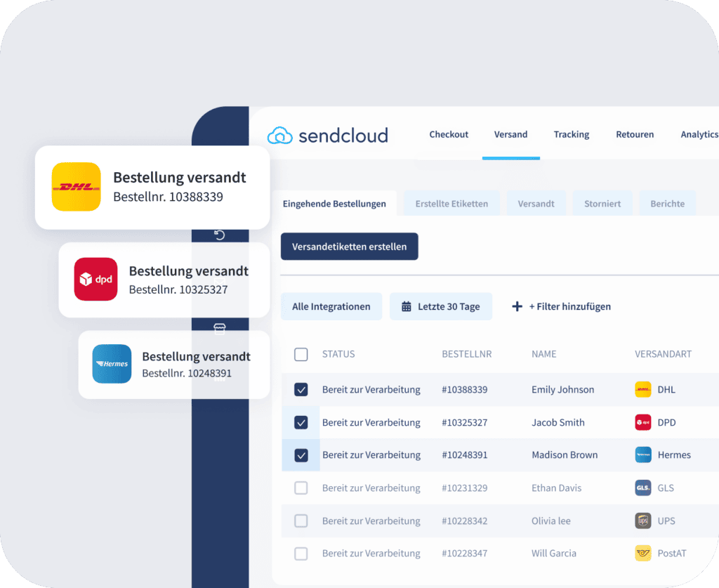Image resolution: width=719 pixels, height=588 pixels.
Task: Toggle the select-all checkbox in table header
Action: (301, 355)
